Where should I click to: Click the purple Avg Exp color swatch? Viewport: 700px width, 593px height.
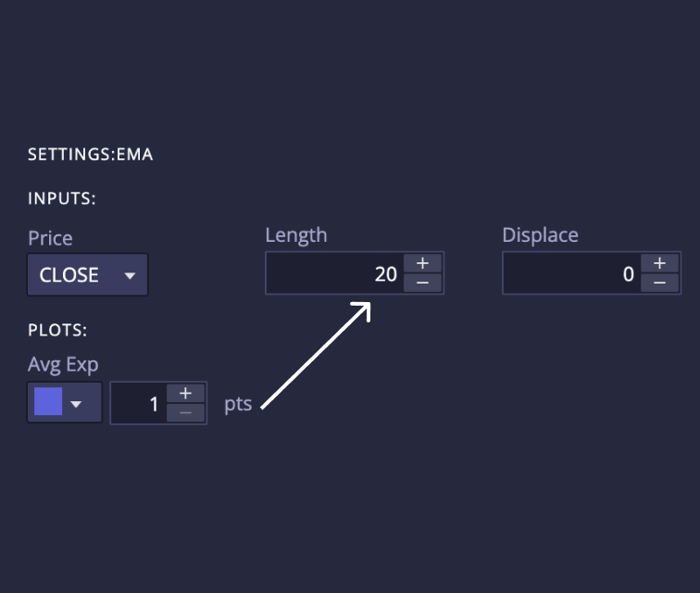click(48, 402)
